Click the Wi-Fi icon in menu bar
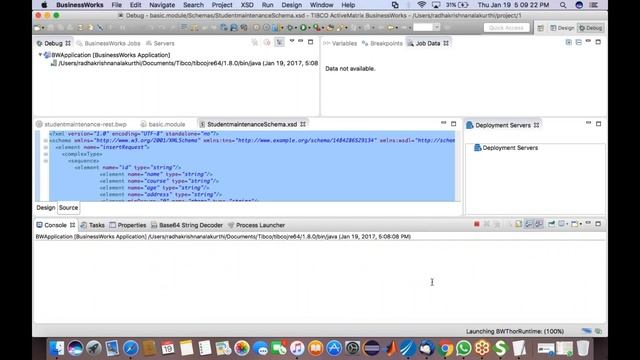 [x=422, y=5]
